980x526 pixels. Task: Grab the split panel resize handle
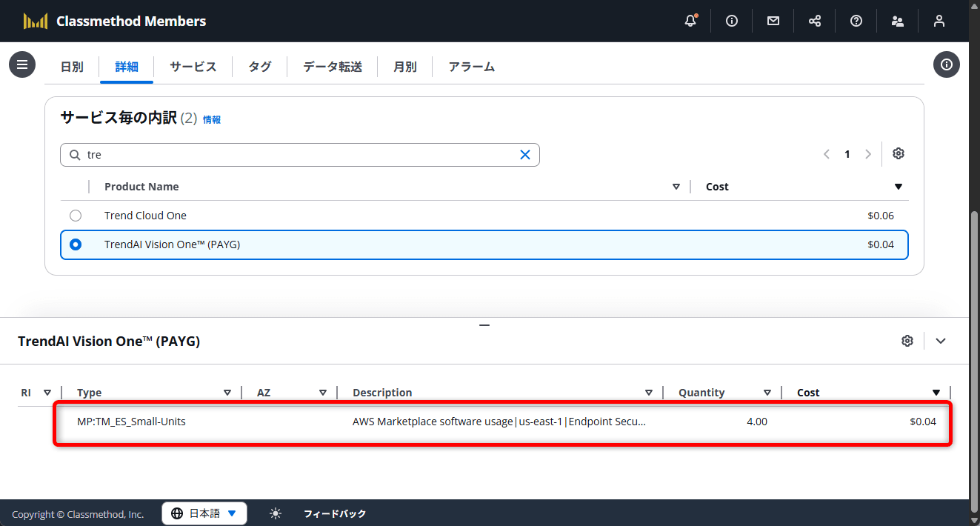point(484,325)
